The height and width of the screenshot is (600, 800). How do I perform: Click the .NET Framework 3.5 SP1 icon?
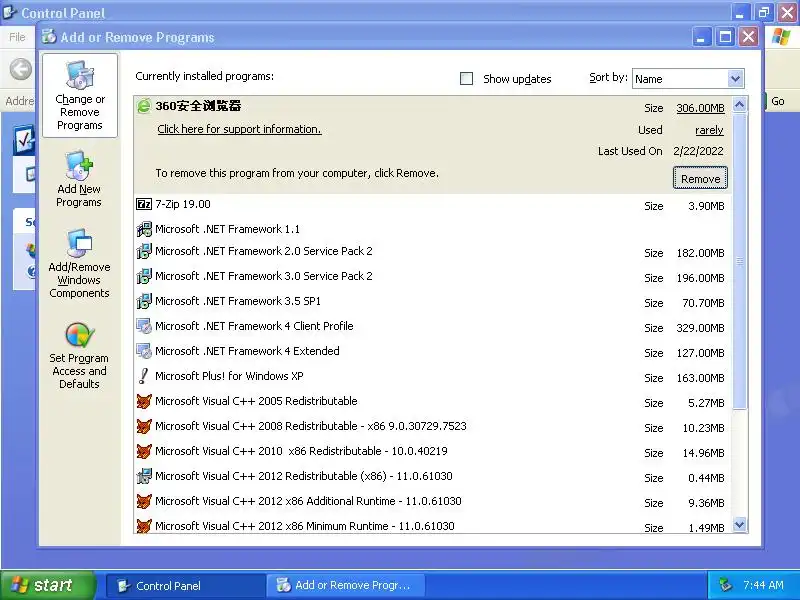tap(144, 301)
